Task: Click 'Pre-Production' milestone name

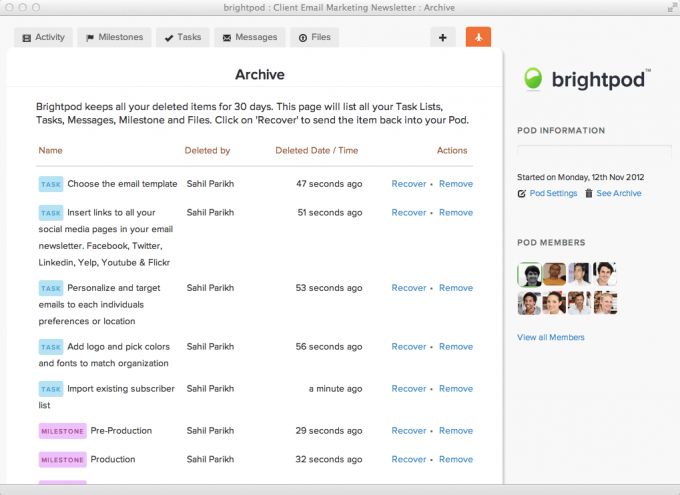Action: click(121, 431)
